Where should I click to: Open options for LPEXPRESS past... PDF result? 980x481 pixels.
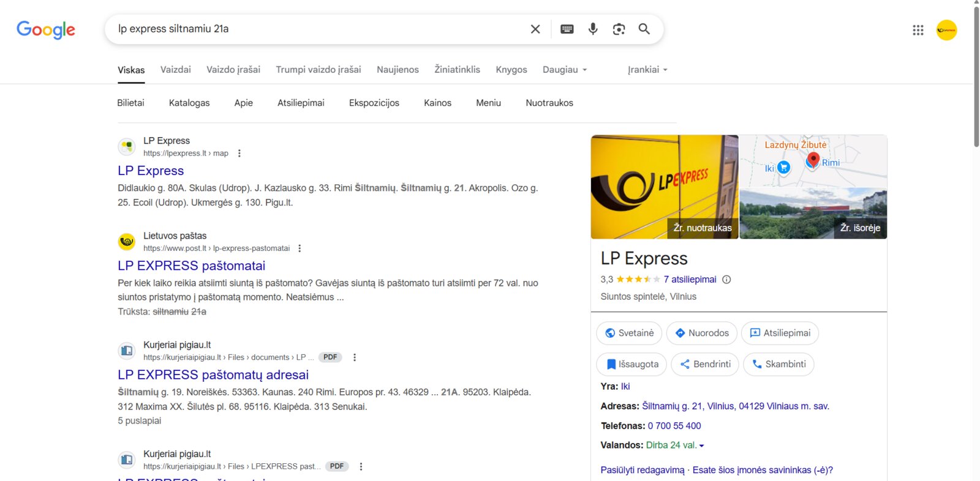(x=361, y=466)
